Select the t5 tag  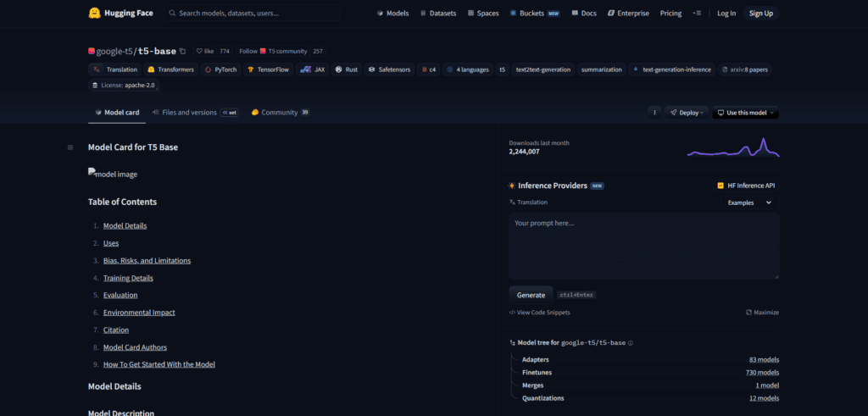click(503, 69)
